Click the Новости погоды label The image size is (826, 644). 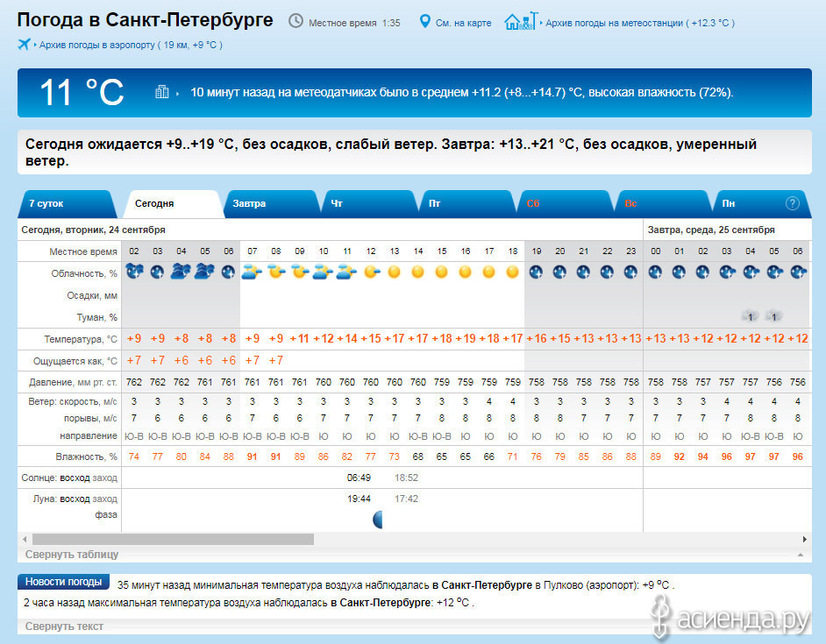(x=63, y=583)
